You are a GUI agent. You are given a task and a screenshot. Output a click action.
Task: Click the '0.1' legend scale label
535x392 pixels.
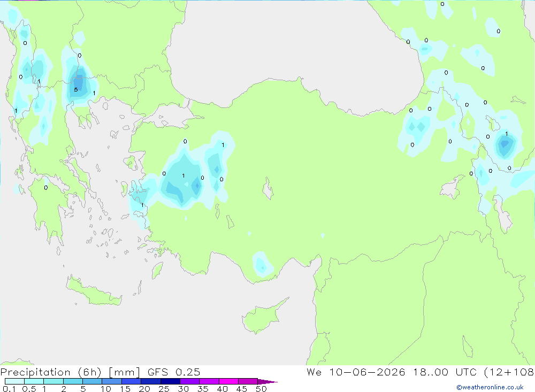tap(9, 389)
